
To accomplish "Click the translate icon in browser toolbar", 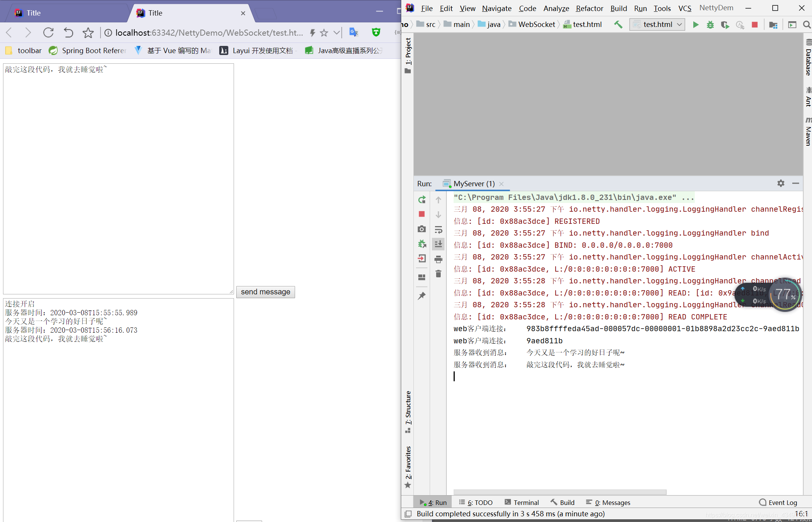I will [354, 33].
